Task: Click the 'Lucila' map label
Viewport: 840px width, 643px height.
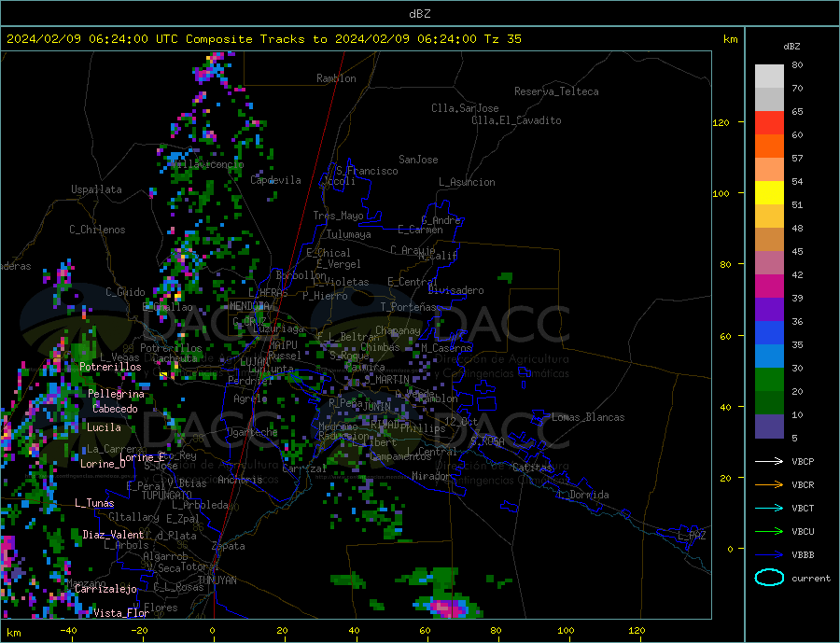Action: coord(104,427)
